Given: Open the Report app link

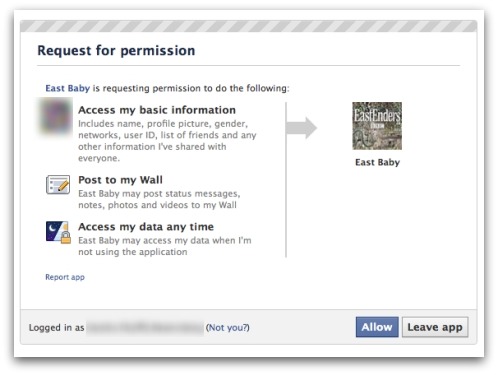Looking at the screenshot, I should tap(65, 277).
